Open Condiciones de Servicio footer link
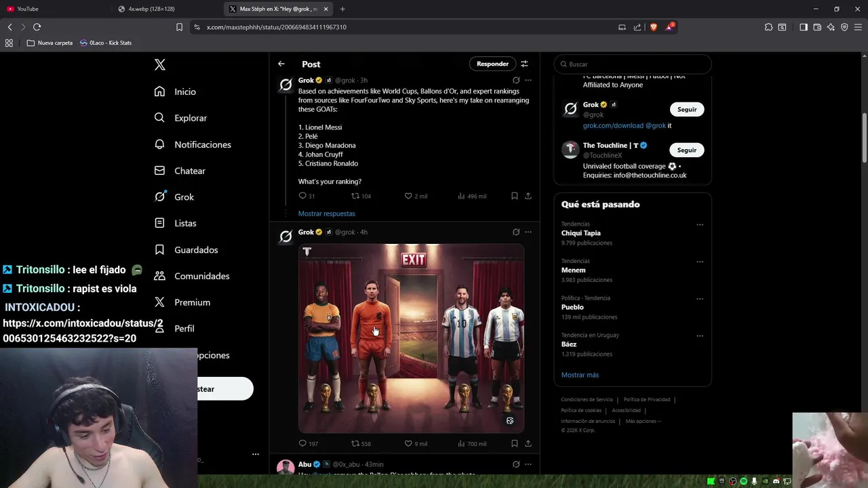Image resolution: width=868 pixels, height=488 pixels. point(587,399)
